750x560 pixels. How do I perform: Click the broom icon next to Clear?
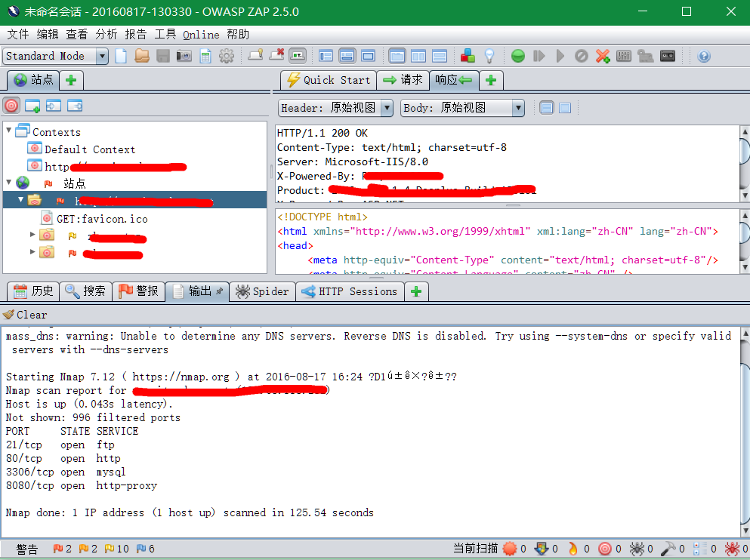pos(8,315)
